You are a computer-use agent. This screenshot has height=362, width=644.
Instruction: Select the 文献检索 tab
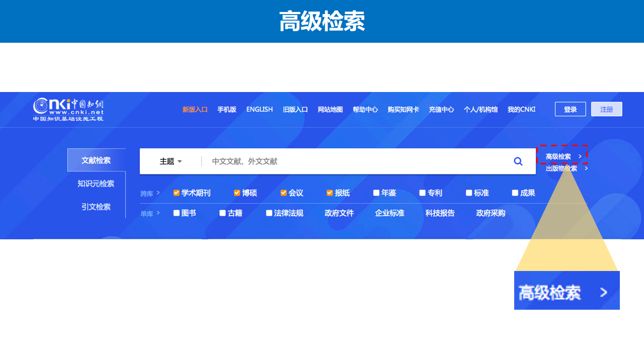tap(96, 160)
